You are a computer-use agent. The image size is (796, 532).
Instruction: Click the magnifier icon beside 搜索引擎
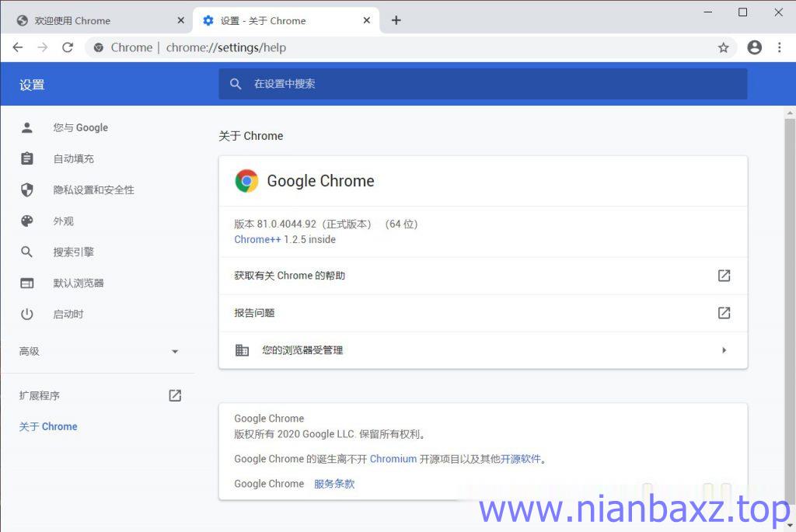tap(27, 252)
